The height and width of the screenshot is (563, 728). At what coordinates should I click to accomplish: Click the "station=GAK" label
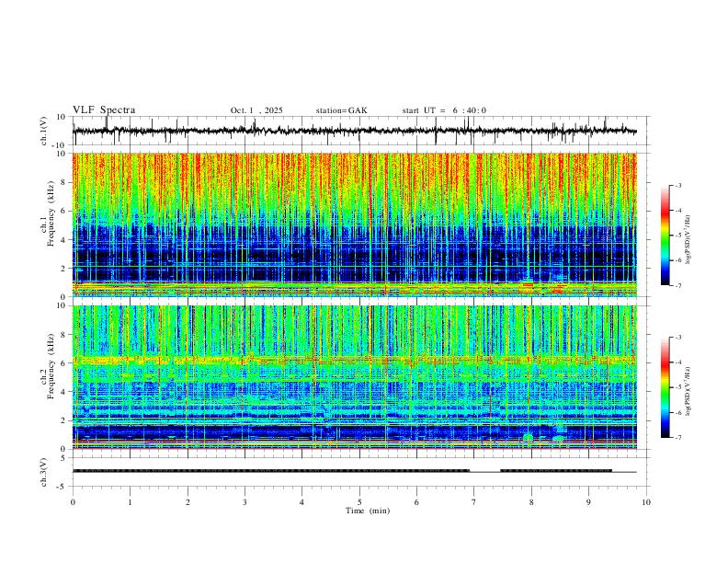[x=341, y=110]
